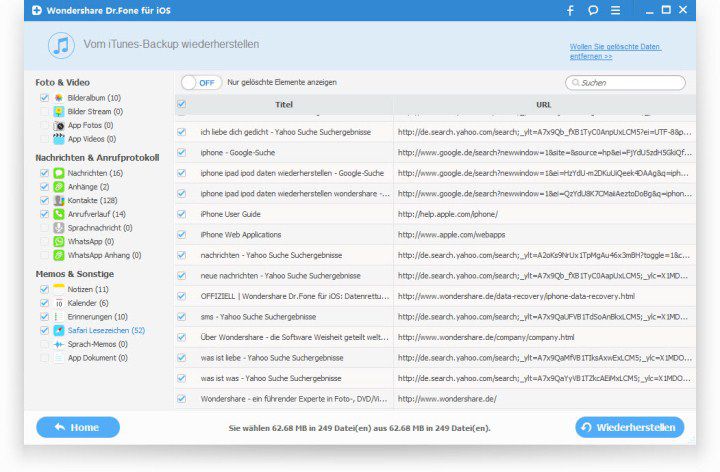Open 'Wollen Sie gelöschte Daten entfernen' link
This screenshot has width=720, height=472.
[615, 51]
